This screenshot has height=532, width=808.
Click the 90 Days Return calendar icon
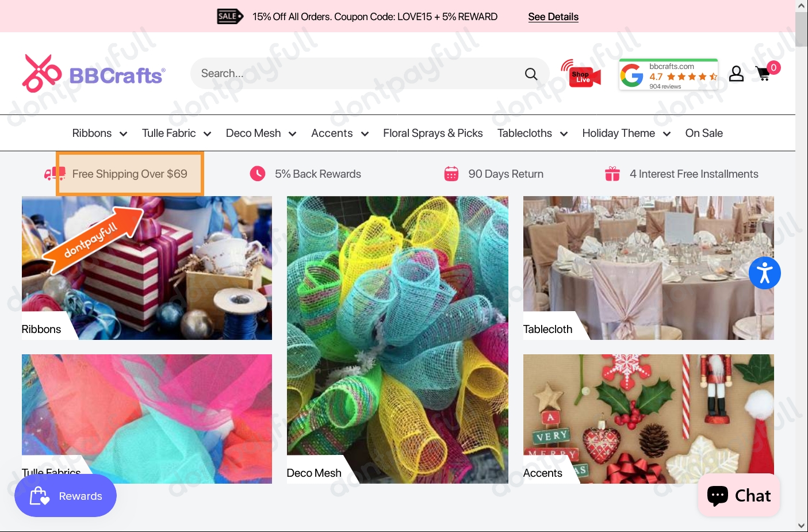(452, 173)
